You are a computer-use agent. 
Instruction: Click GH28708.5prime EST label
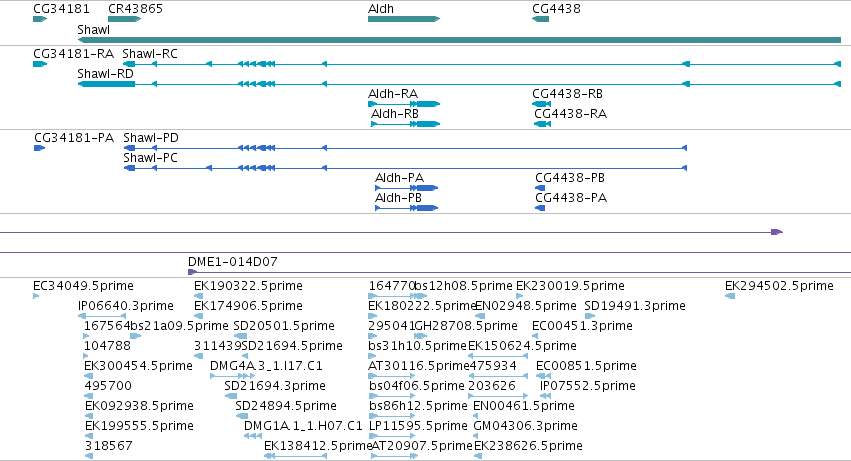(x=465, y=326)
